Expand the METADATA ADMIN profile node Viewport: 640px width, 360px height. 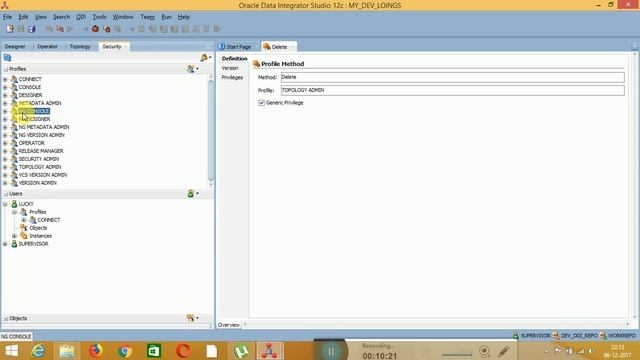(5, 103)
